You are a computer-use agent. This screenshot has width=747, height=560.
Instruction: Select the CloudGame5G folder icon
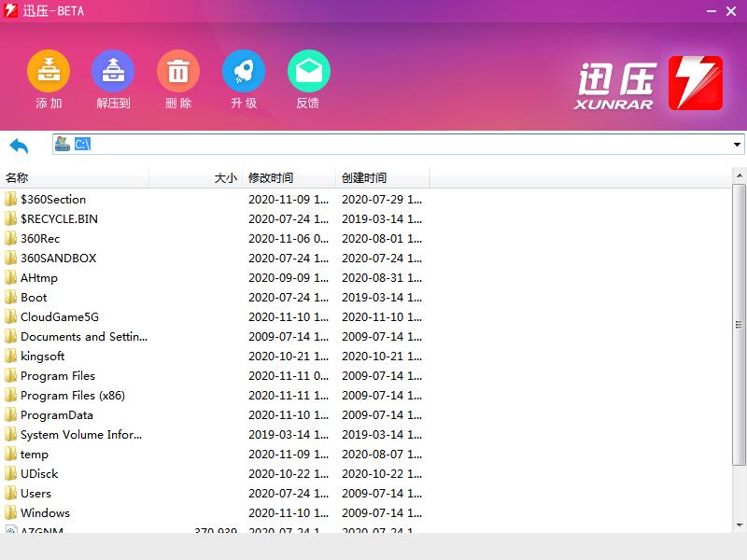(10, 316)
